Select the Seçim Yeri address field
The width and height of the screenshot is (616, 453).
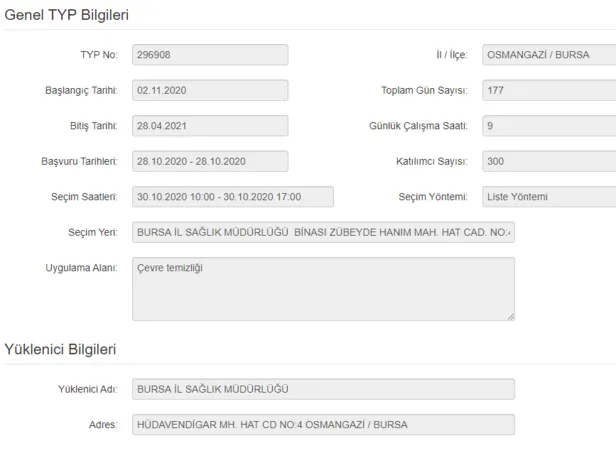click(x=323, y=233)
